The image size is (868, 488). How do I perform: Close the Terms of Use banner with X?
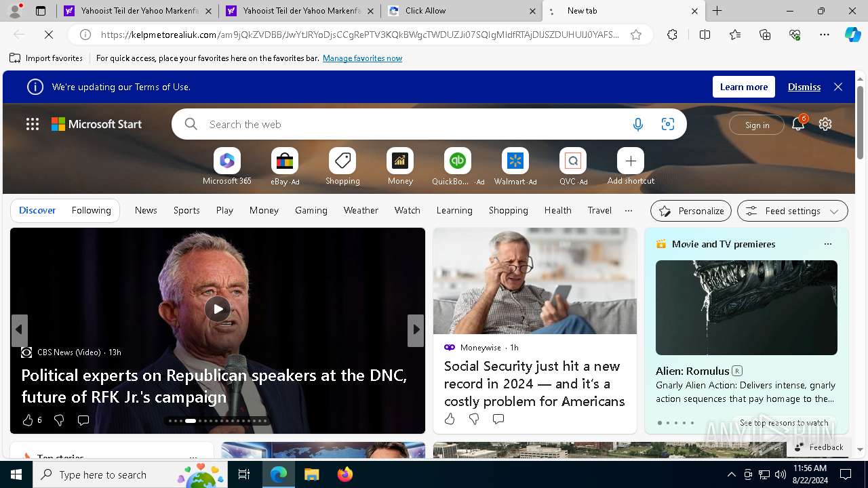[x=838, y=87]
